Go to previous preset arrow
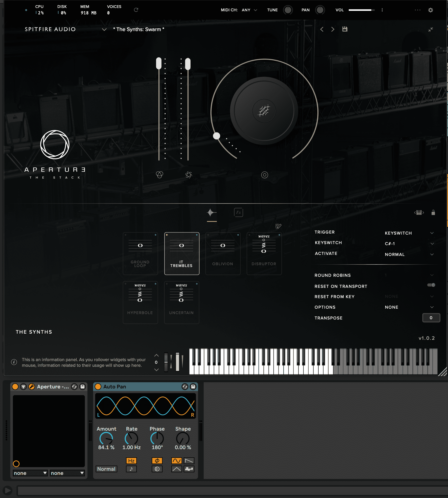 322,29
